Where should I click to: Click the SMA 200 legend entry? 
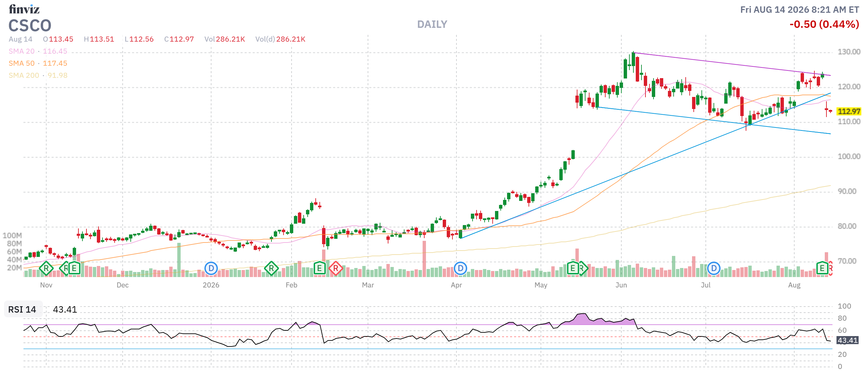point(38,75)
